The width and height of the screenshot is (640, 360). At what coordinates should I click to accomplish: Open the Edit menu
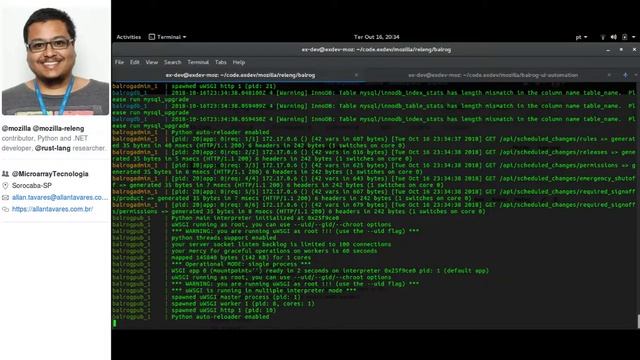pos(135,62)
